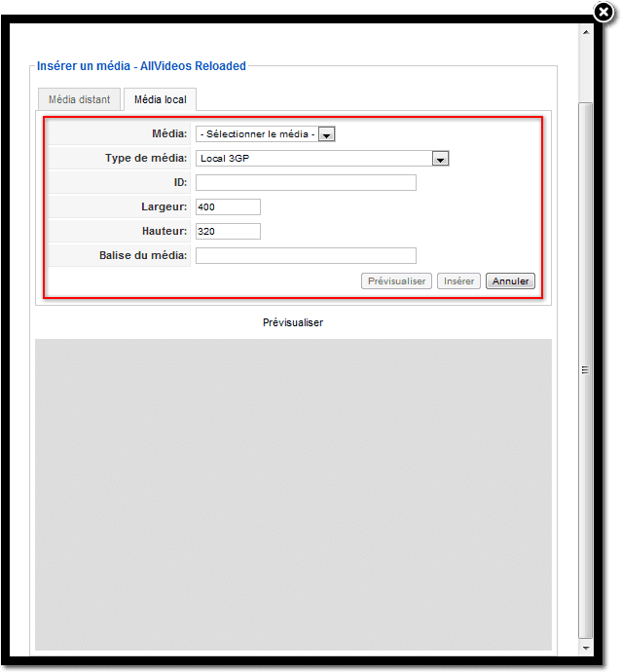Click the Largeur field showing 400

228,207
